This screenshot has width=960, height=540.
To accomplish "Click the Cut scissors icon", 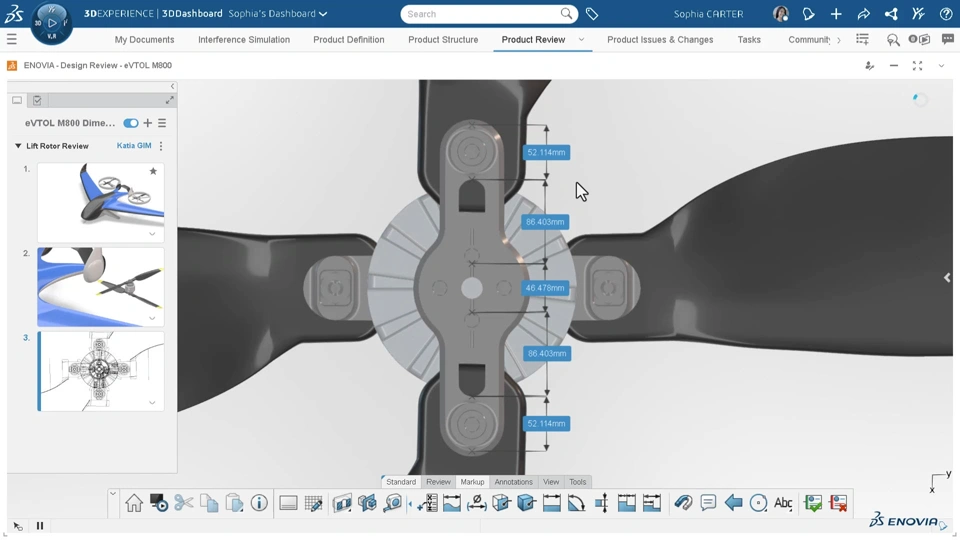I will [183, 503].
